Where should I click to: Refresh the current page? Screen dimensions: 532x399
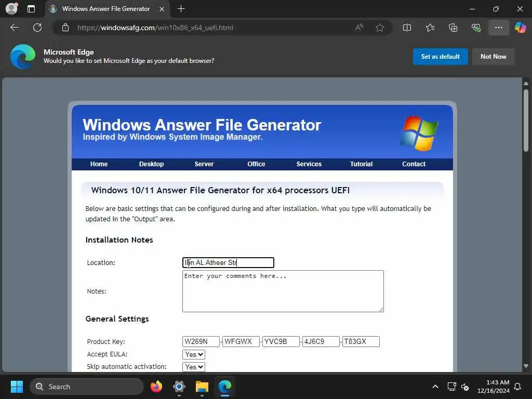[37, 28]
